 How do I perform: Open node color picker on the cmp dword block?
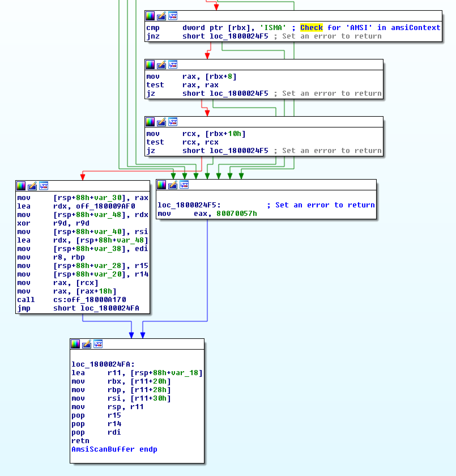click(150, 16)
